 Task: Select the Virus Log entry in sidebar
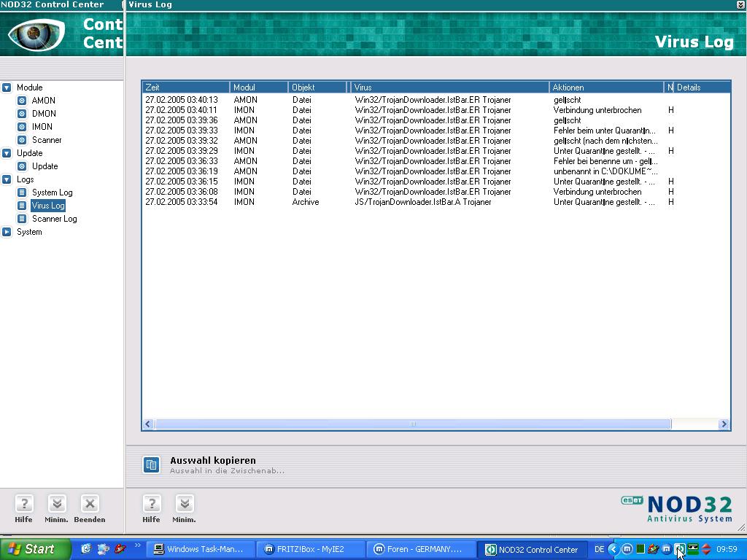pyautogui.click(x=48, y=206)
